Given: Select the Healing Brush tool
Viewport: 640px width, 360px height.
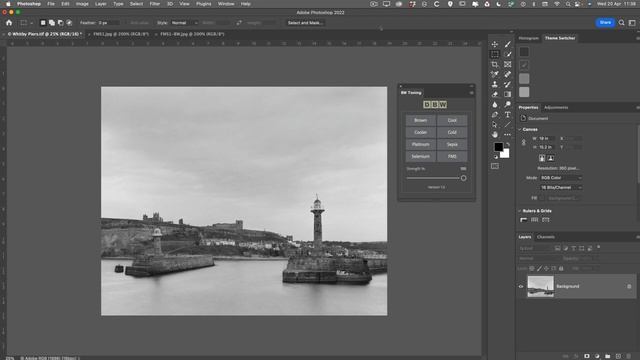Looking at the screenshot, I should [x=507, y=74].
